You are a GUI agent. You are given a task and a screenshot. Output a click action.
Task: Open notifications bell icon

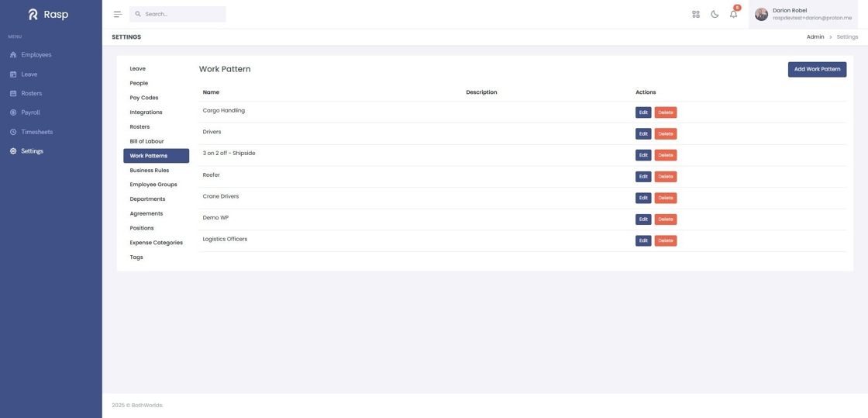point(733,15)
